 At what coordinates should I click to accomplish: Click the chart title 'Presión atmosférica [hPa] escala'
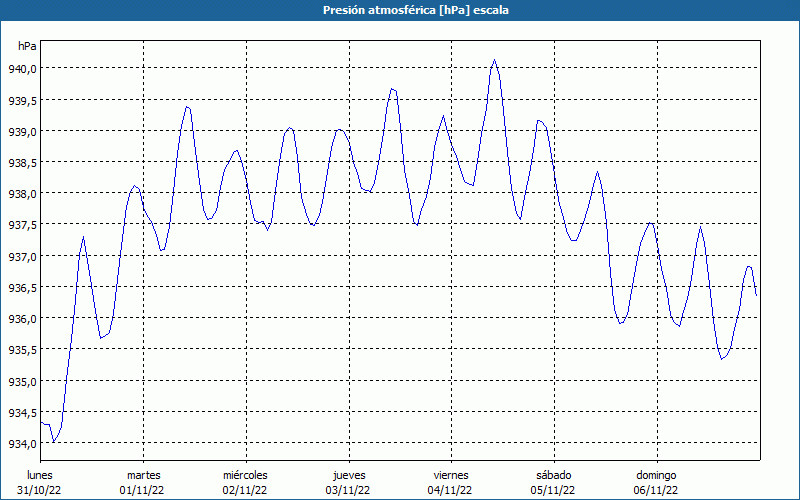416,10
